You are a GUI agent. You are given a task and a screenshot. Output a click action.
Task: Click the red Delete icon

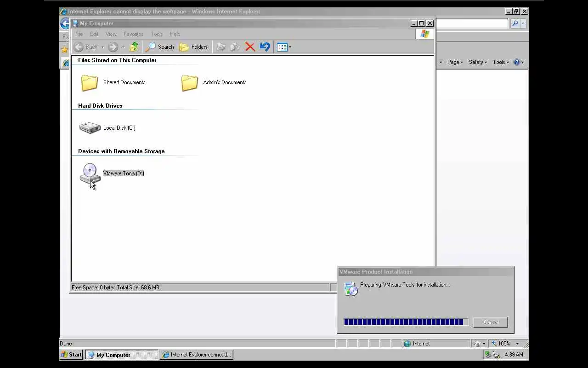point(250,47)
